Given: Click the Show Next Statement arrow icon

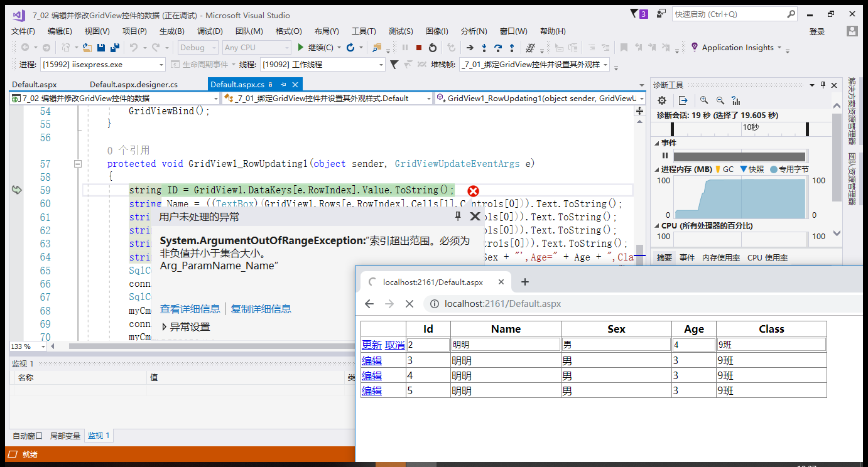Looking at the screenshot, I should [x=470, y=48].
